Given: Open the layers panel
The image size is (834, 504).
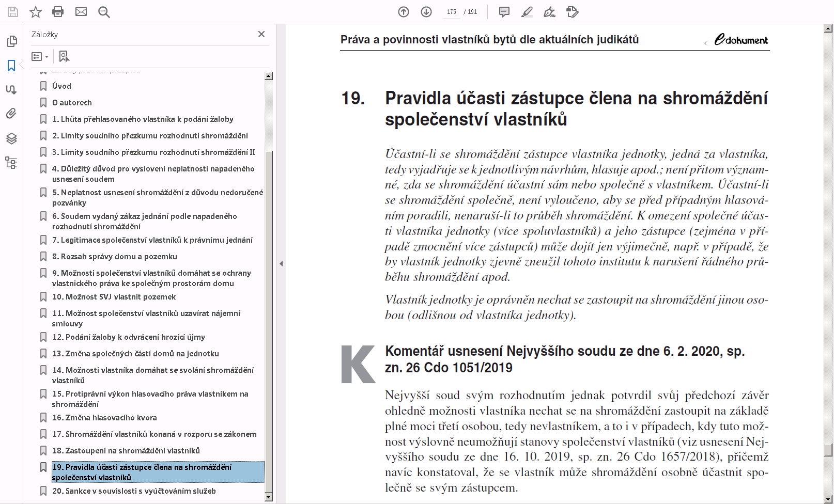Looking at the screenshot, I should coord(11,138).
